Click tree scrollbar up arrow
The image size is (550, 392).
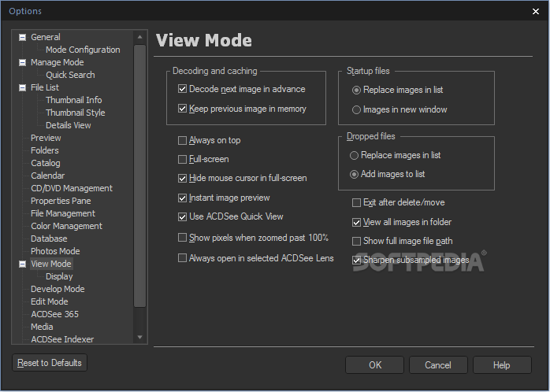click(140, 37)
